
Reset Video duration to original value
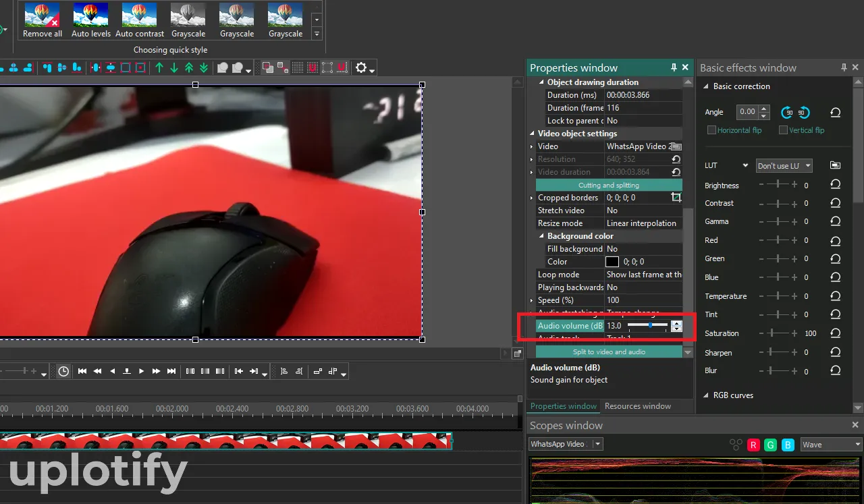coord(676,172)
